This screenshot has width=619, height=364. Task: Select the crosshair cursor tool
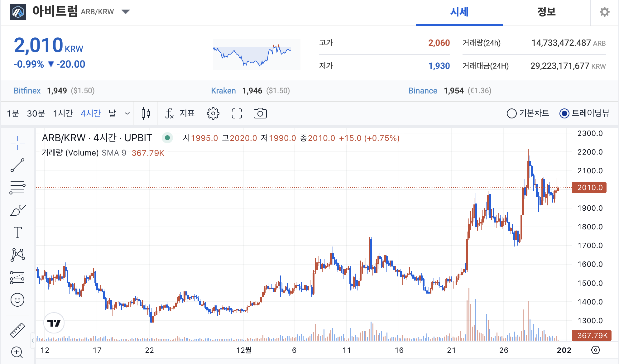coord(17,143)
